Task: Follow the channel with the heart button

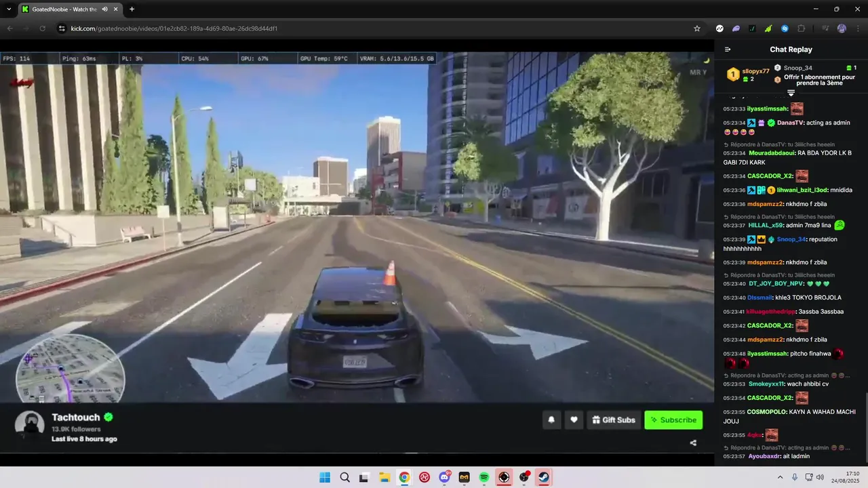Action: tap(574, 420)
